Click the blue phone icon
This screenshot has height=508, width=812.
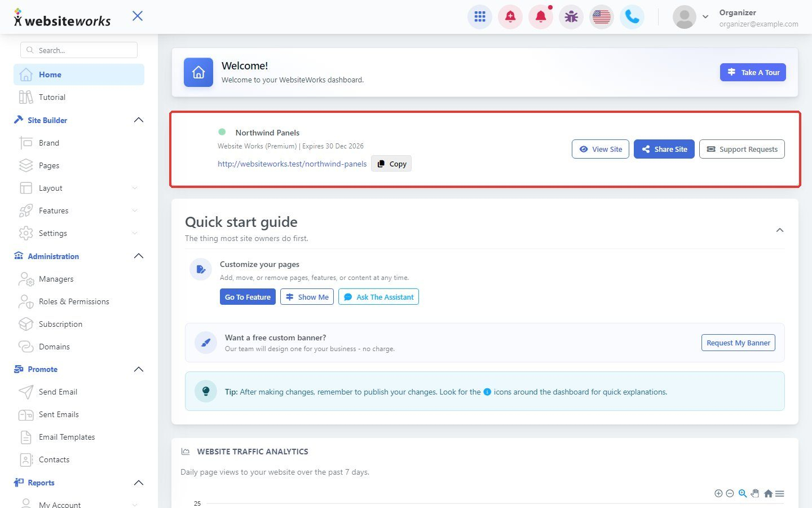tap(632, 17)
